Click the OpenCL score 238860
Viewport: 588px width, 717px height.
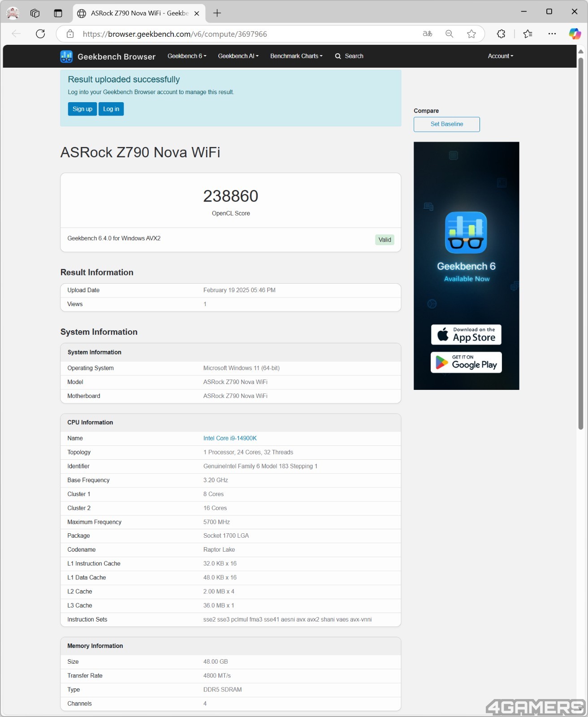coord(231,196)
